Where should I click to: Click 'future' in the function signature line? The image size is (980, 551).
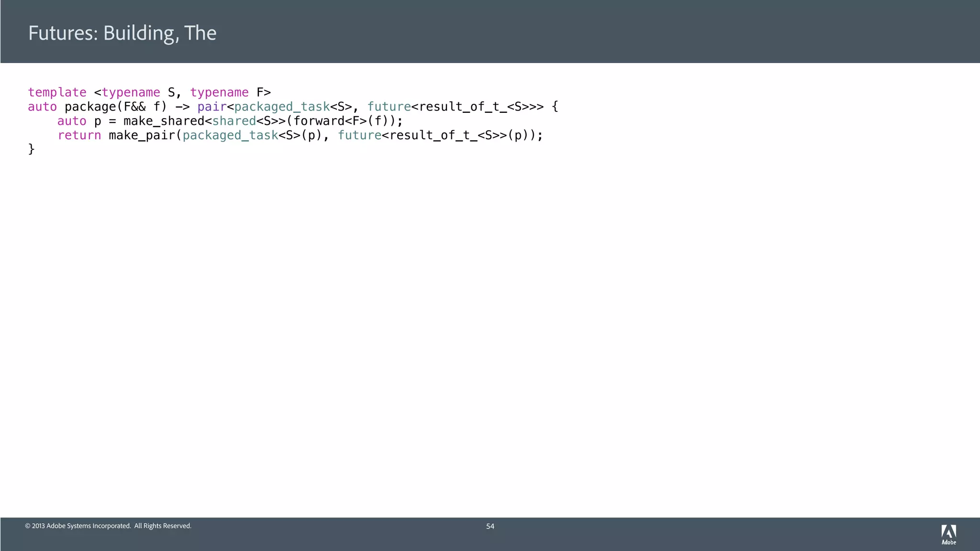[389, 107]
